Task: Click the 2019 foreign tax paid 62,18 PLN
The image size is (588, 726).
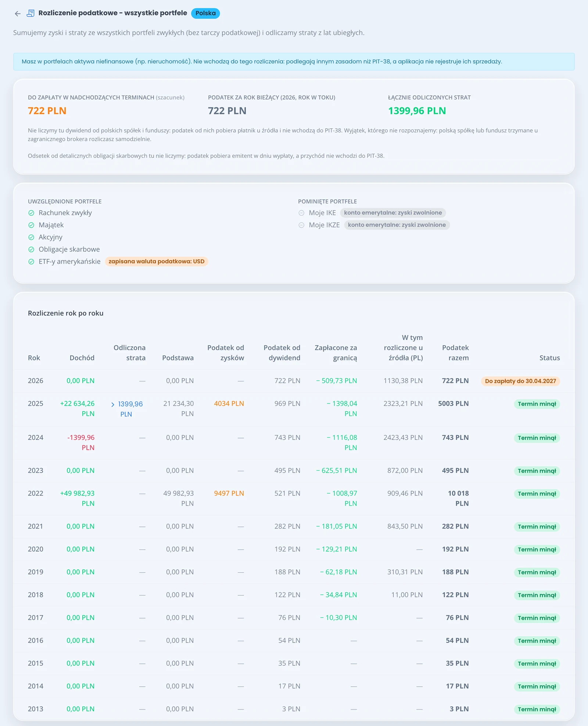Action: (x=338, y=572)
